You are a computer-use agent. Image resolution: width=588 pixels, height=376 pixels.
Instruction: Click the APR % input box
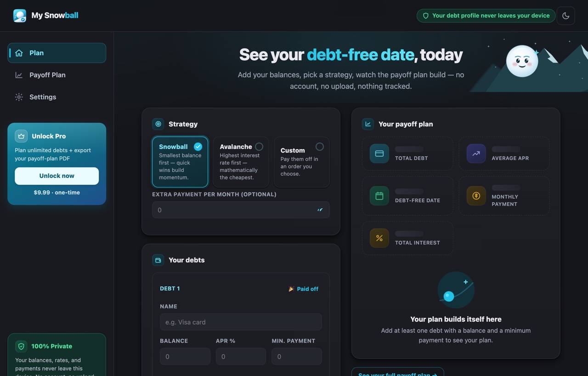(241, 357)
